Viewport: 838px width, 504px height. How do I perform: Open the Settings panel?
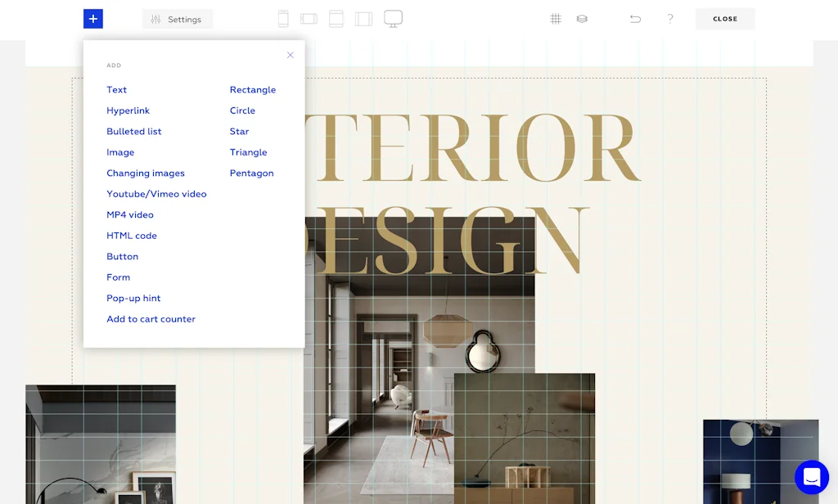click(177, 20)
